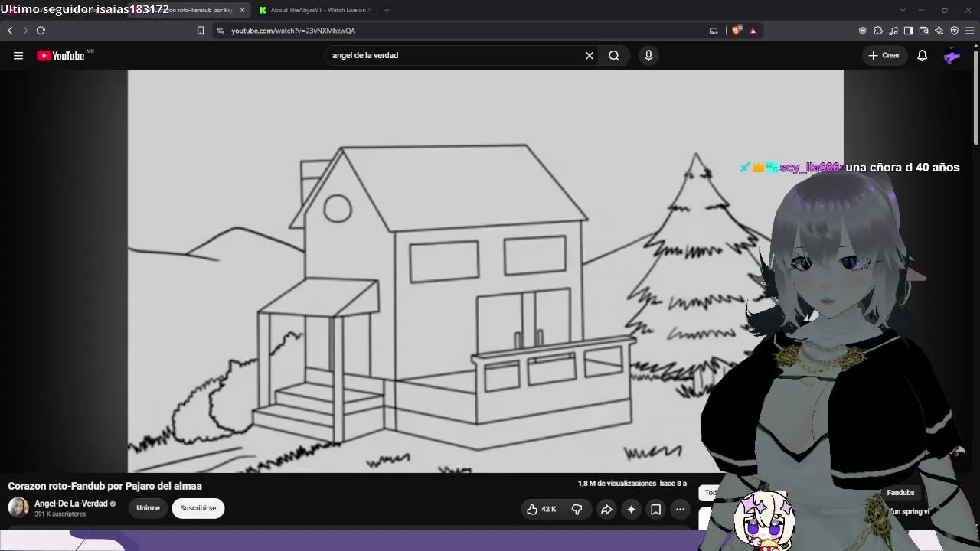Open the Brave Wallet icon
This screenshot has height=551, width=980.
923,31
